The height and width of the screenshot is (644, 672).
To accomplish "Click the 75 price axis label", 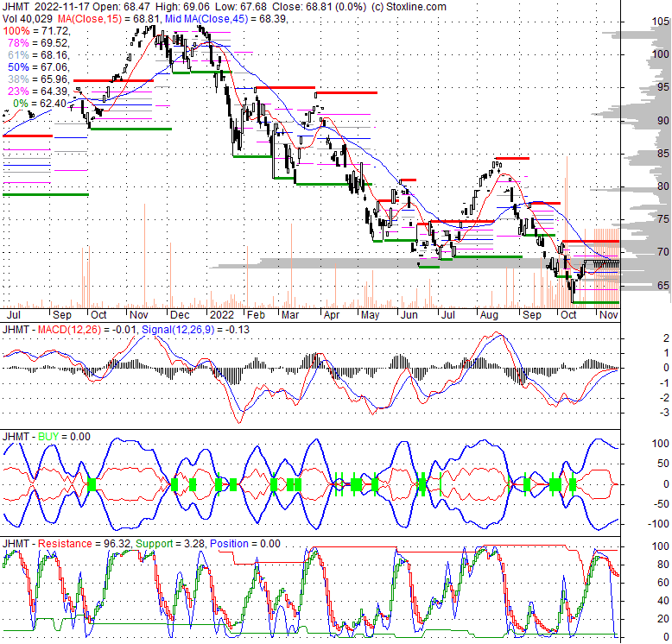I will (x=663, y=219).
